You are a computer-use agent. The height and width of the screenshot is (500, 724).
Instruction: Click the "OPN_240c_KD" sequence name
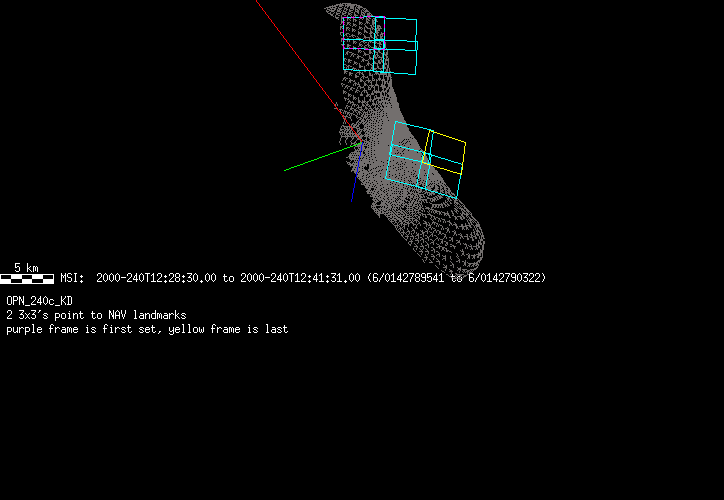[x=40, y=301]
